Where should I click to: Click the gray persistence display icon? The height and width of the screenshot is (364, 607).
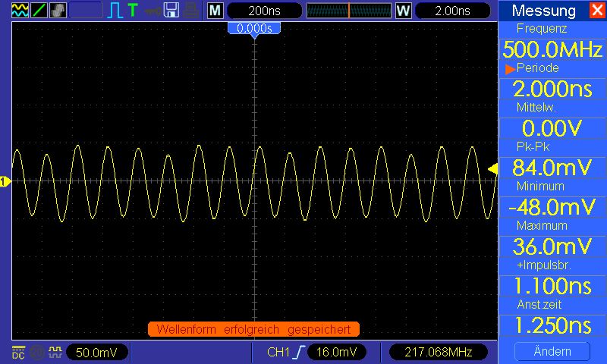click(58, 10)
